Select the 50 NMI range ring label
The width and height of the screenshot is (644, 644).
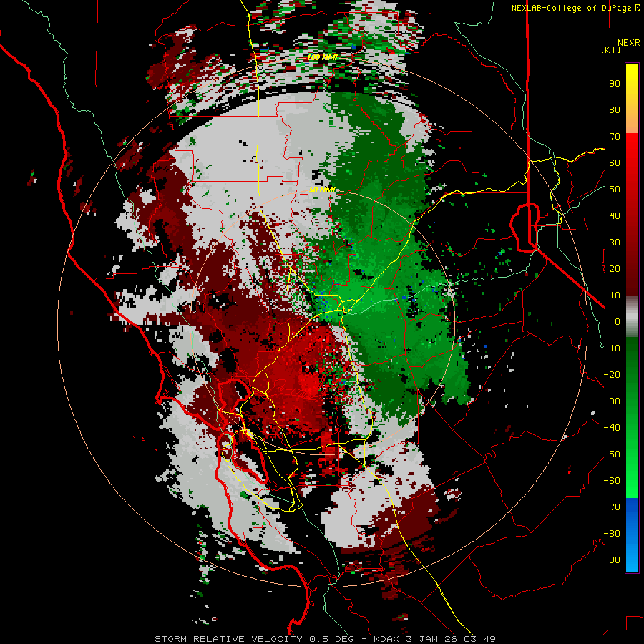(x=323, y=190)
